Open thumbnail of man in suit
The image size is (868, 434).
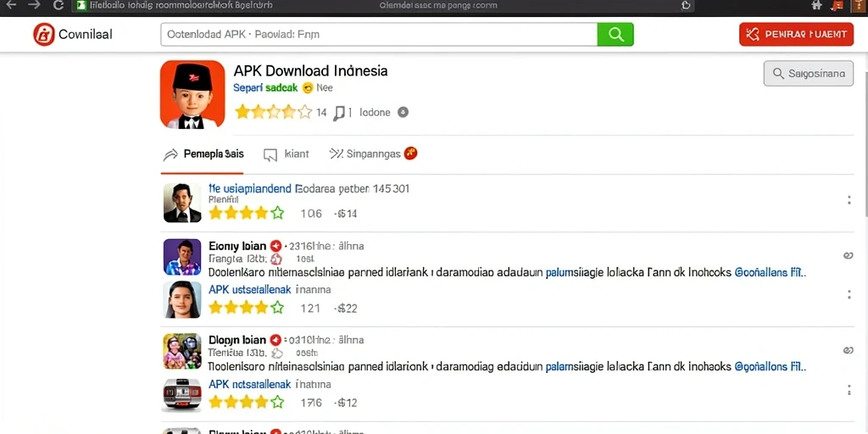[183, 203]
